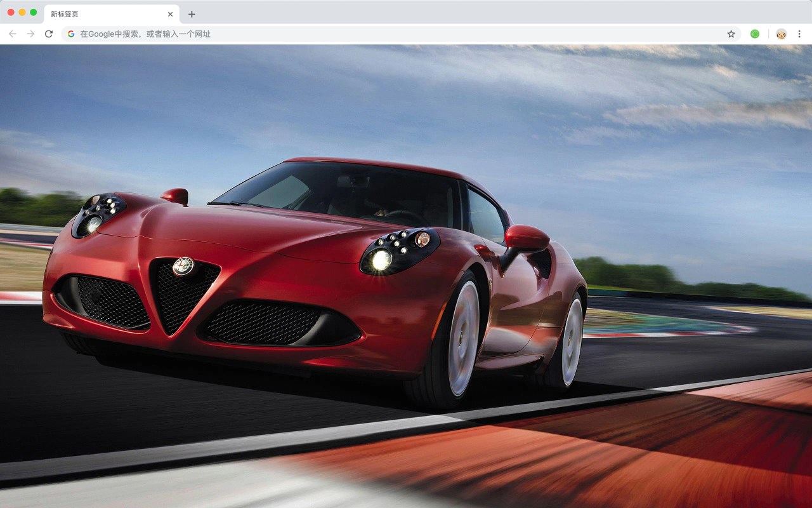
Task: Close the 新标签页 tab
Action: tap(170, 14)
